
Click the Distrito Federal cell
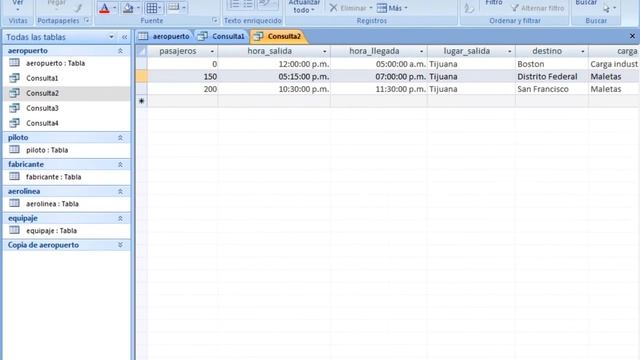552,76
